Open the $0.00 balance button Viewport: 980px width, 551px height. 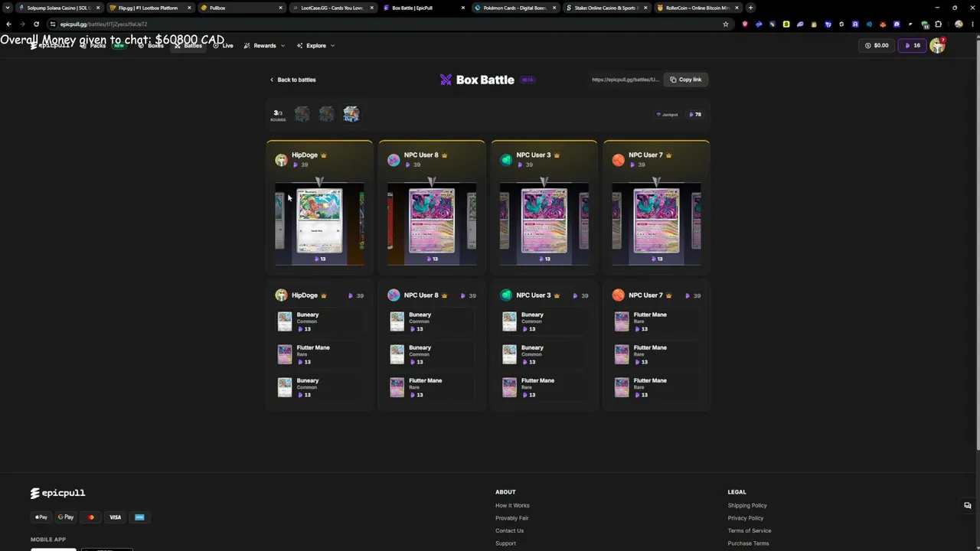tap(877, 45)
